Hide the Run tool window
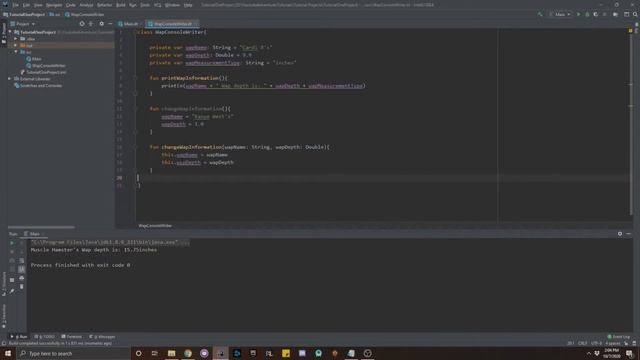Screen dimensions: 640x360 (x=629, y=234)
